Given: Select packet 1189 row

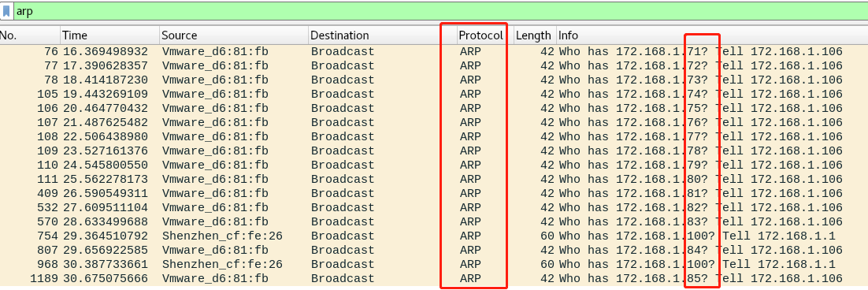Looking at the screenshot, I should (x=434, y=278).
